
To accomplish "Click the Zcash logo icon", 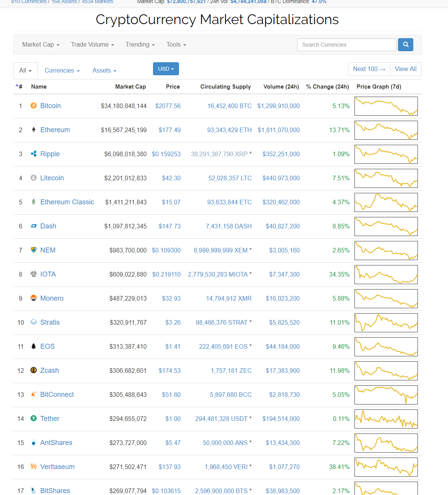I will coord(34,370).
